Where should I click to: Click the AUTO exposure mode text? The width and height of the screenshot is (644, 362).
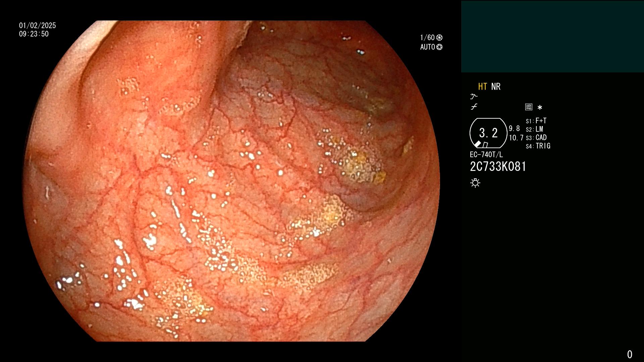pos(428,47)
